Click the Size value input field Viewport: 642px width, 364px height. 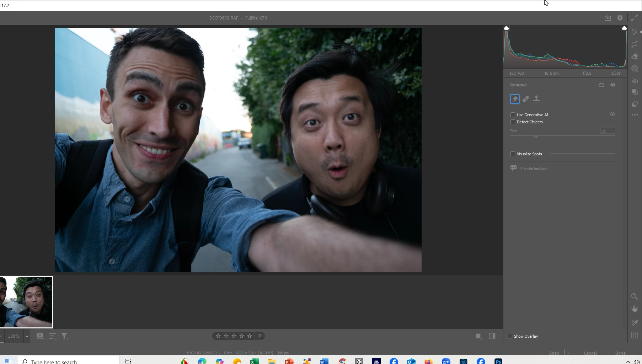[x=608, y=131]
